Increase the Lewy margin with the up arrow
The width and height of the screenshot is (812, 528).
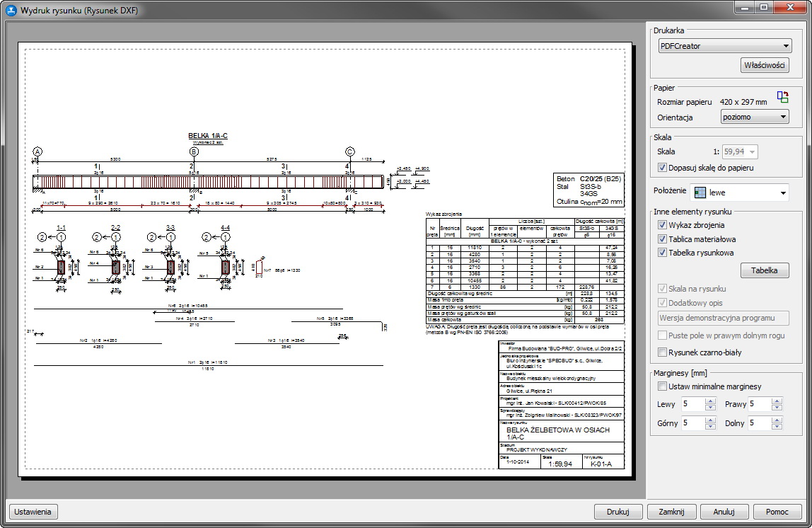(711, 401)
